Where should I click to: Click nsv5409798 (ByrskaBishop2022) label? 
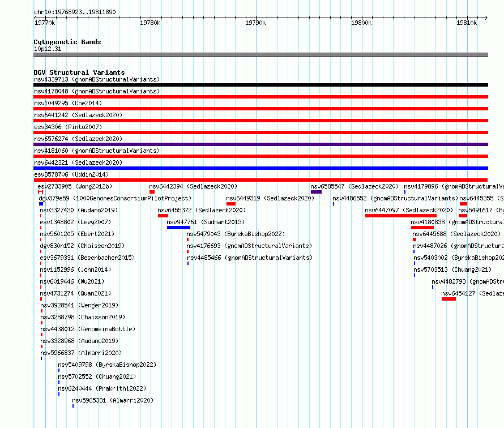pos(107,365)
